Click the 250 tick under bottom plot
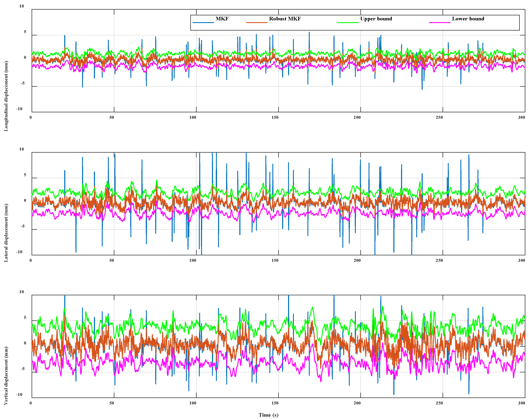529x420 pixels. point(439,403)
